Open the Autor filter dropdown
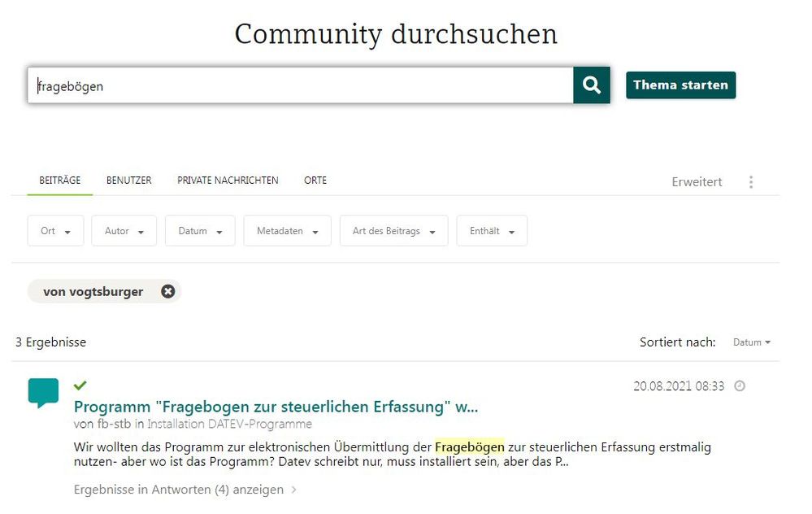812x514 pixels. point(124,231)
